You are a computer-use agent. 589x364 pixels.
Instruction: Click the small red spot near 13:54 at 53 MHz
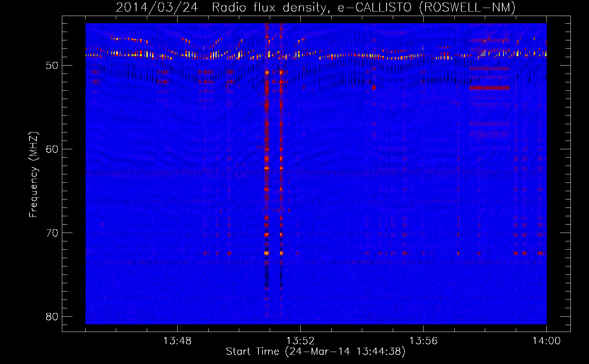(x=373, y=87)
